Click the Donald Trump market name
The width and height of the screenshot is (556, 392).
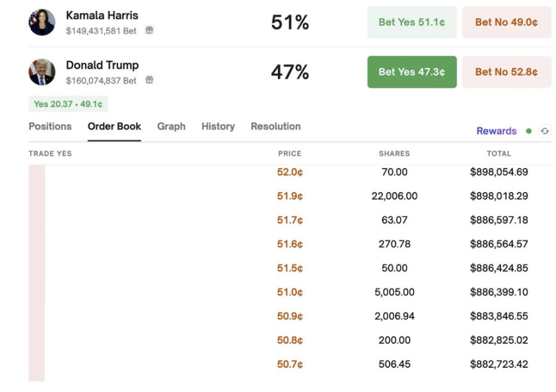click(102, 65)
